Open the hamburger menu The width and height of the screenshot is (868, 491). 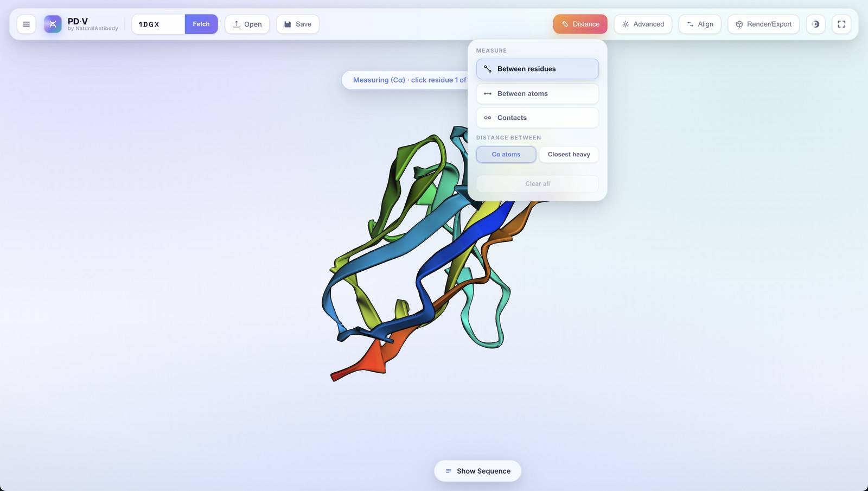coord(26,24)
